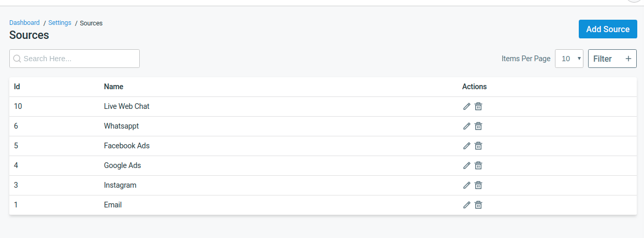Delete the Instagram source row
Viewport: 644px width, 238px height.
point(478,185)
